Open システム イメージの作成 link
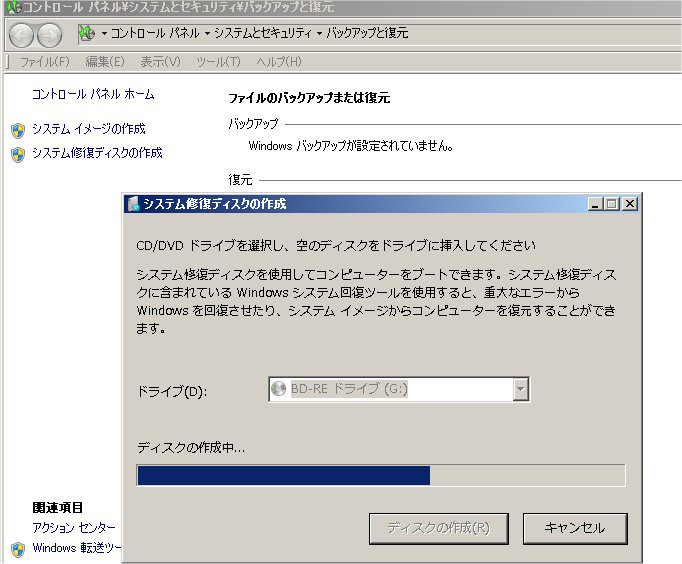The width and height of the screenshot is (682, 564). [x=89, y=129]
